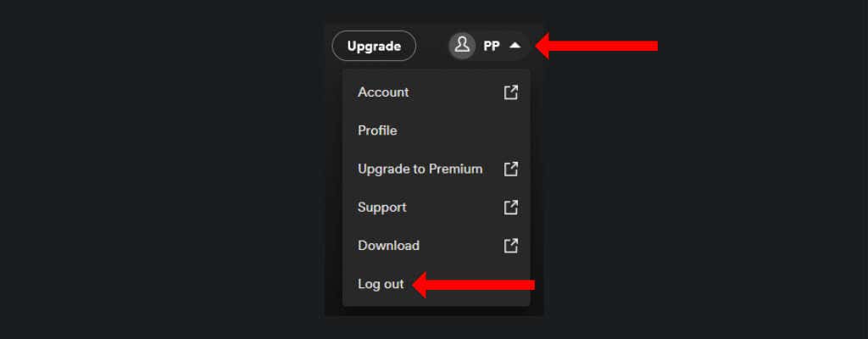Click the PP username label

[492, 47]
